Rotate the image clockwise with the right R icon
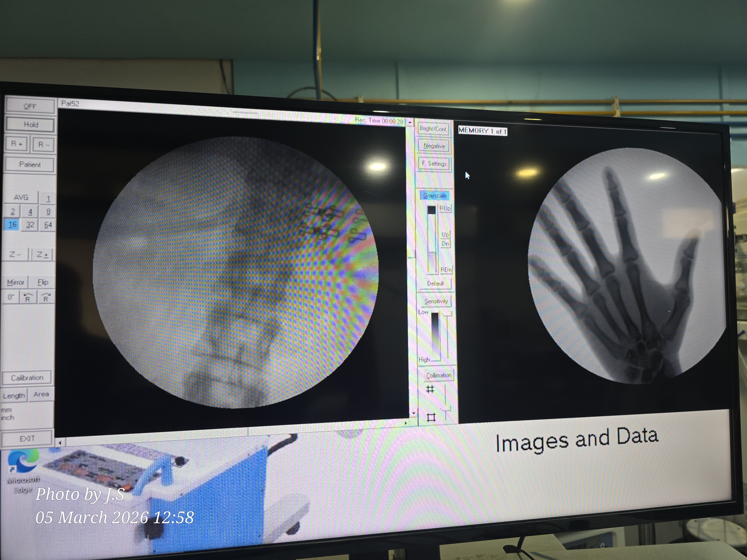 46,297
